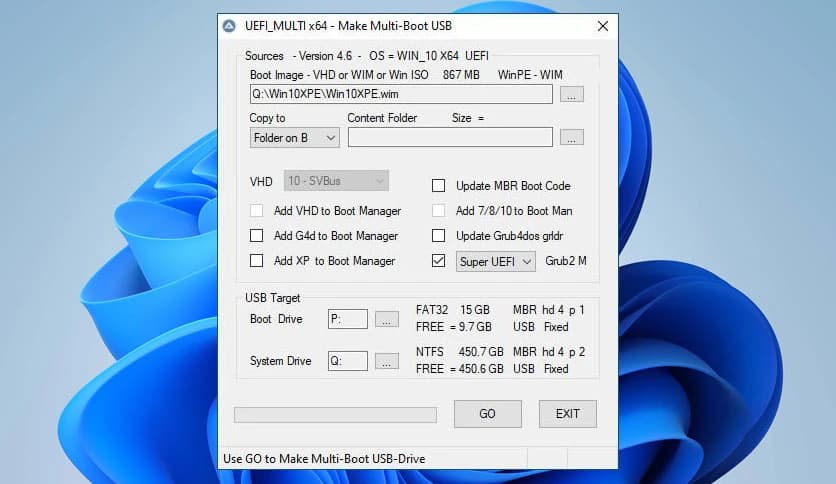Enable Update MBR Boot Code checkbox

point(438,185)
